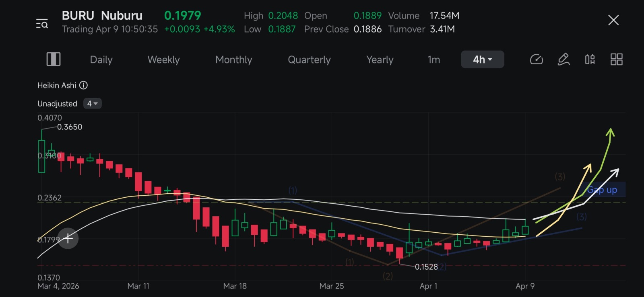Open the stock search list icon
The image size is (644, 297).
pyautogui.click(x=42, y=23)
